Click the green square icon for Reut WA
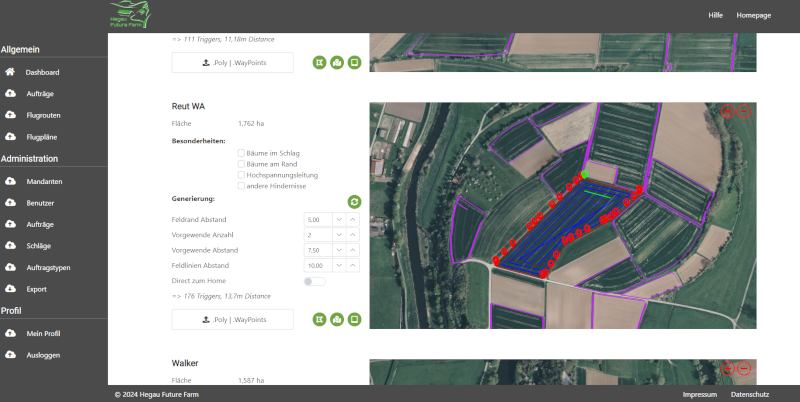 coord(354,319)
